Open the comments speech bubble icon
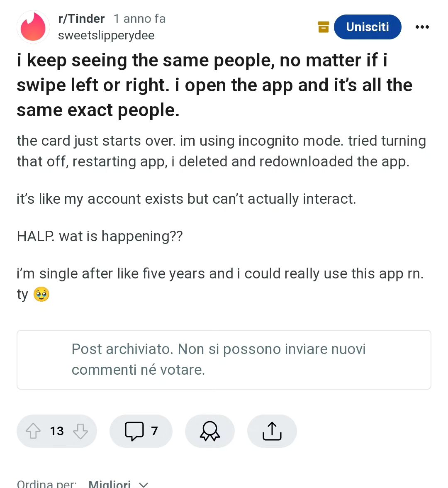Image resolution: width=448 pixels, height=488 pixels. pyautogui.click(x=134, y=431)
